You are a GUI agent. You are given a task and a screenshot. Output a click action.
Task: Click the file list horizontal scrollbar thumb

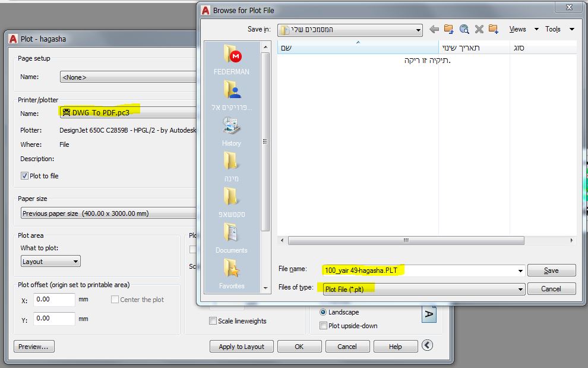tap(406, 240)
